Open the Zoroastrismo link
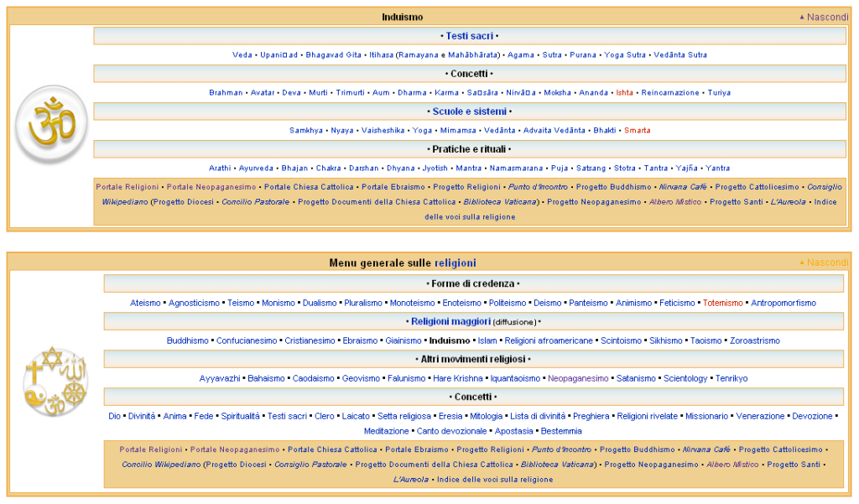The height and width of the screenshot is (504, 859). pos(754,340)
